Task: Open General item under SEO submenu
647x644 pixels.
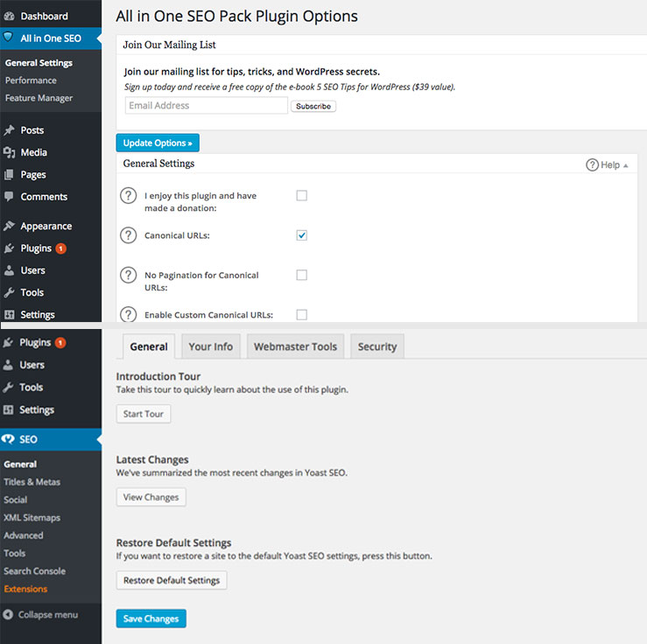Action: click(x=20, y=465)
